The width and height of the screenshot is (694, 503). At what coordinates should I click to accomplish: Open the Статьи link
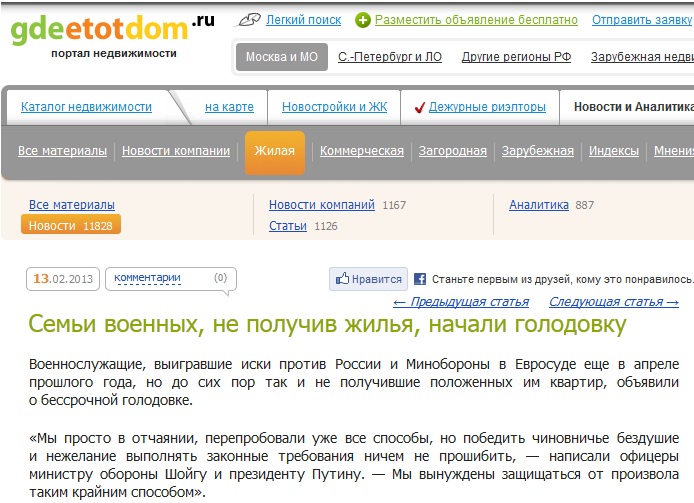tap(288, 226)
